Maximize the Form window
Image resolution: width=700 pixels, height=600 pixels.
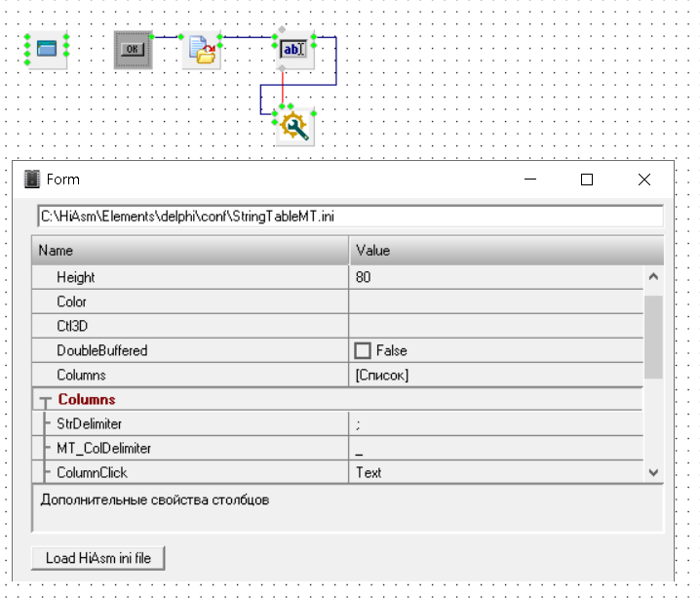tap(587, 180)
